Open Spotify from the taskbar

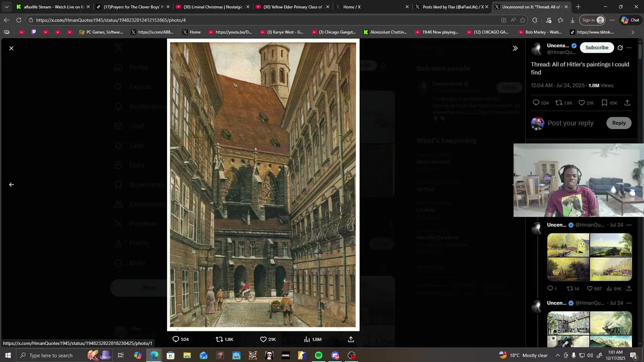(318, 355)
